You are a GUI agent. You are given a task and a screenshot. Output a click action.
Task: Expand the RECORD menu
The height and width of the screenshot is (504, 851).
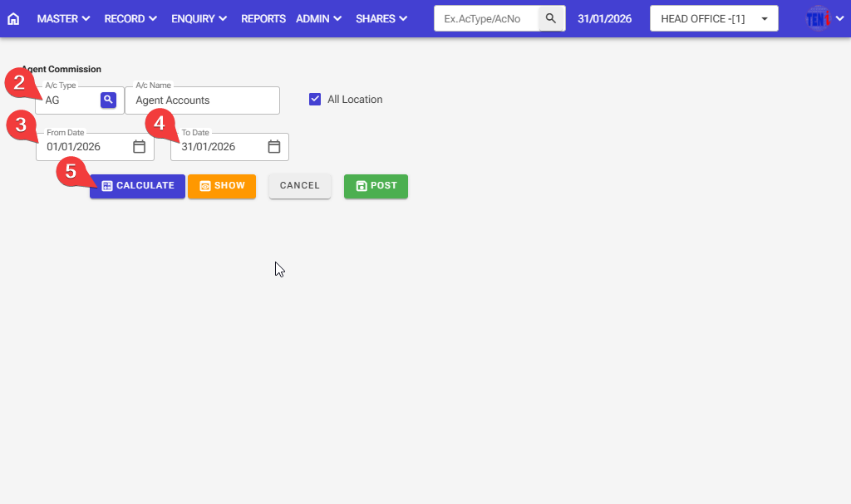[130, 18]
